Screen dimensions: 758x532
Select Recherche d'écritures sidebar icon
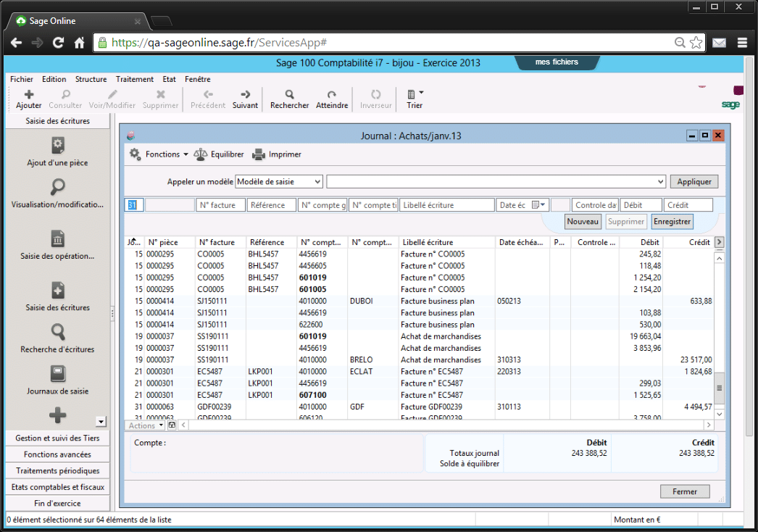(58, 332)
